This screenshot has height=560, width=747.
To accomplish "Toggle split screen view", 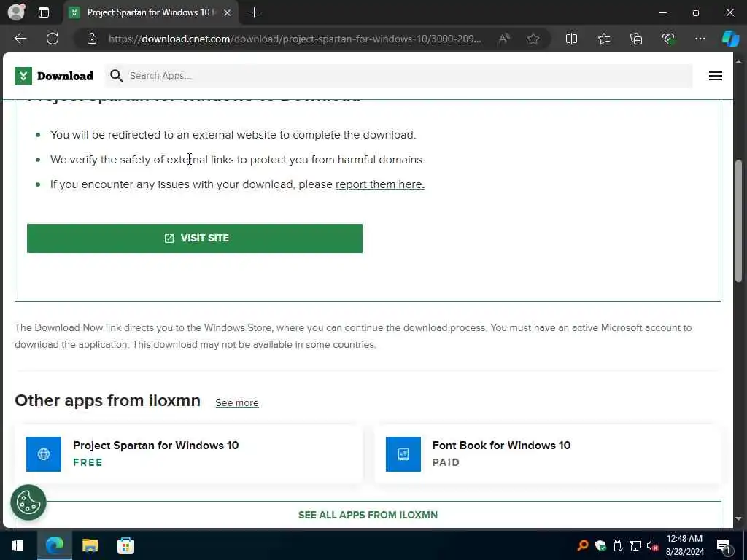I will click(x=571, y=39).
